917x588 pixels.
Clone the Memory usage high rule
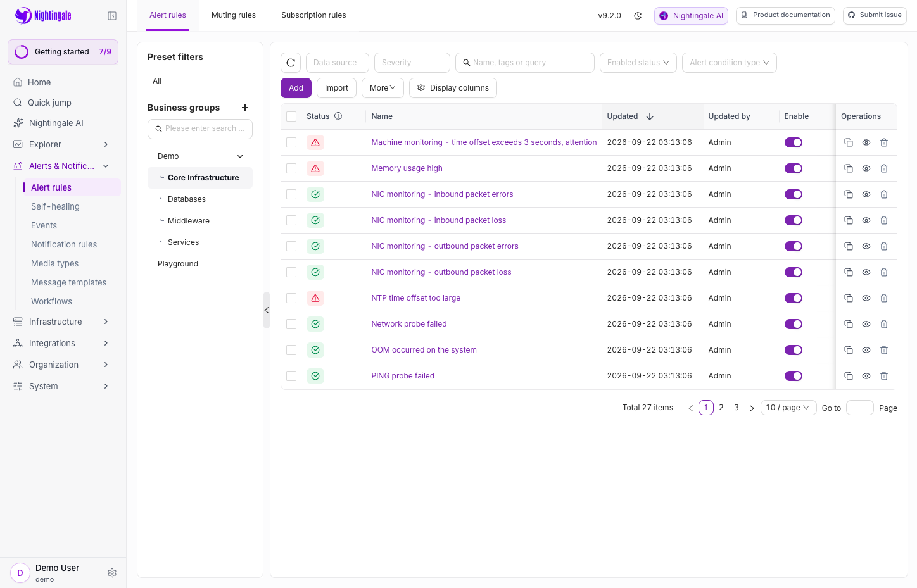(x=849, y=168)
